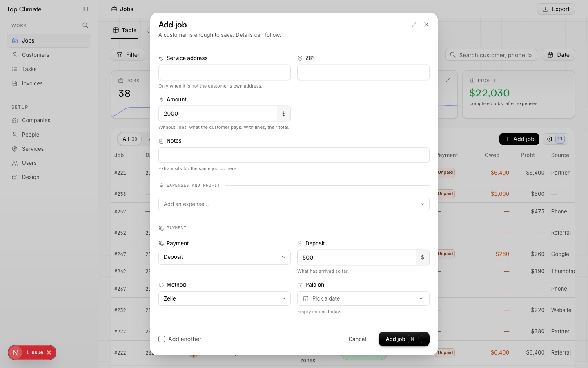588x368 pixels.
Task: Open the Date calendar filter
Action: [558, 55]
